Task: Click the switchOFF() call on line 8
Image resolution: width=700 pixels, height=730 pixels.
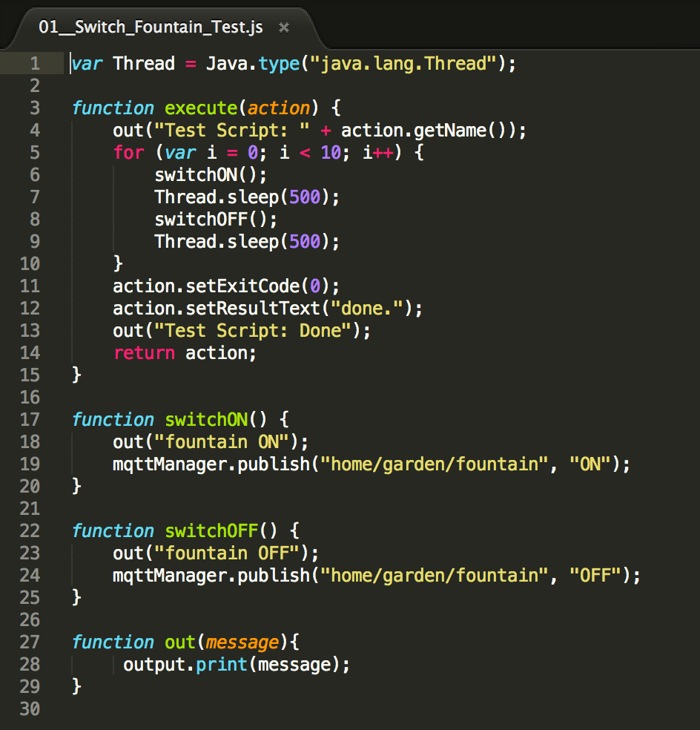Action: tap(215, 220)
